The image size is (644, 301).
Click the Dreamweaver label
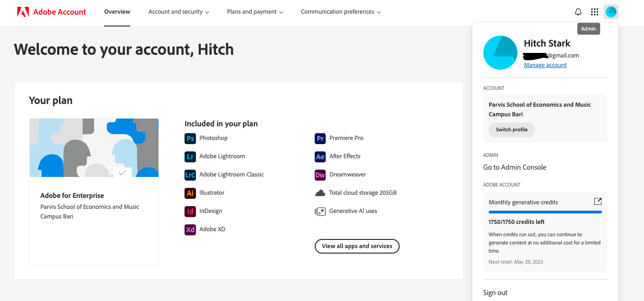348,175
